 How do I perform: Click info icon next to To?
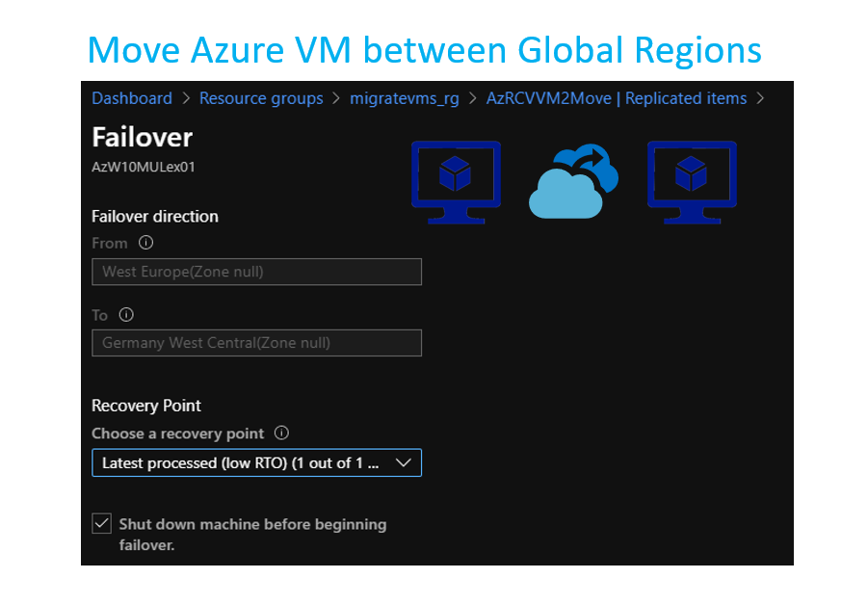click(x=126, y=314)
